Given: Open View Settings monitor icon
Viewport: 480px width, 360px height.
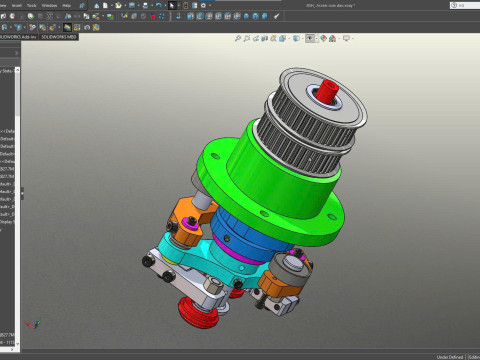Looking at the screenshot, I should [346, 39].
